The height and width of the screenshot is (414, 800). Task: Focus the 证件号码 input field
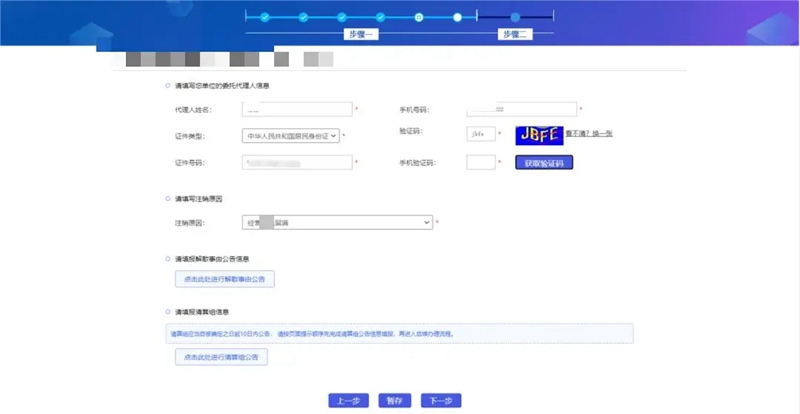[x=297, y=162]
